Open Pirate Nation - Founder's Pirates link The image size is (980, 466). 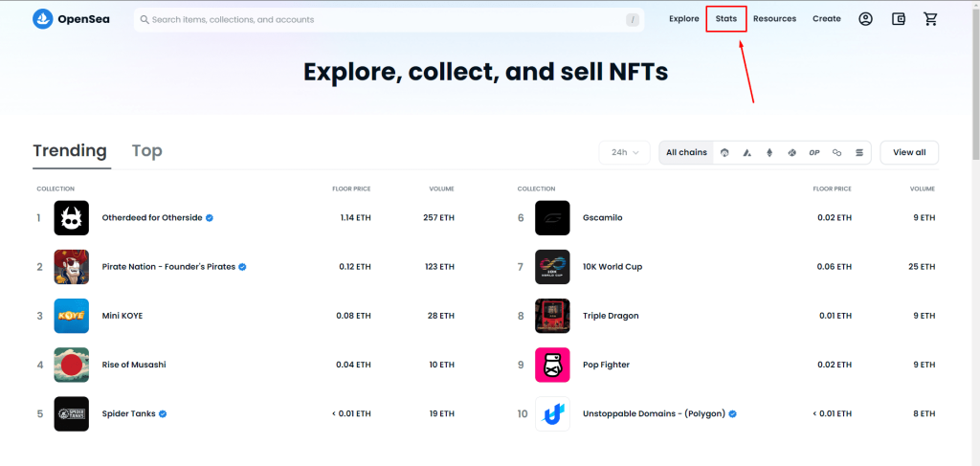[x=168, y=267]
